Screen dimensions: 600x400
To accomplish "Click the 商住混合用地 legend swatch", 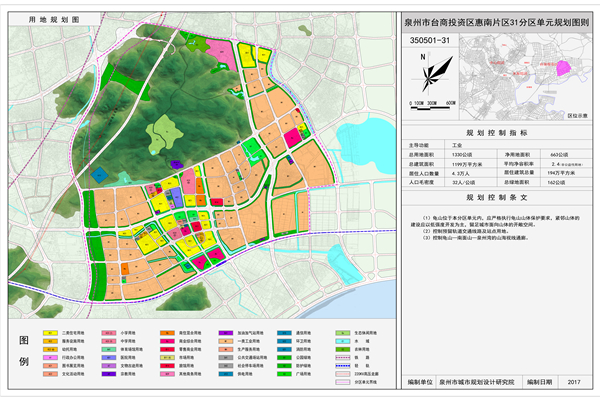I will 169,330.
